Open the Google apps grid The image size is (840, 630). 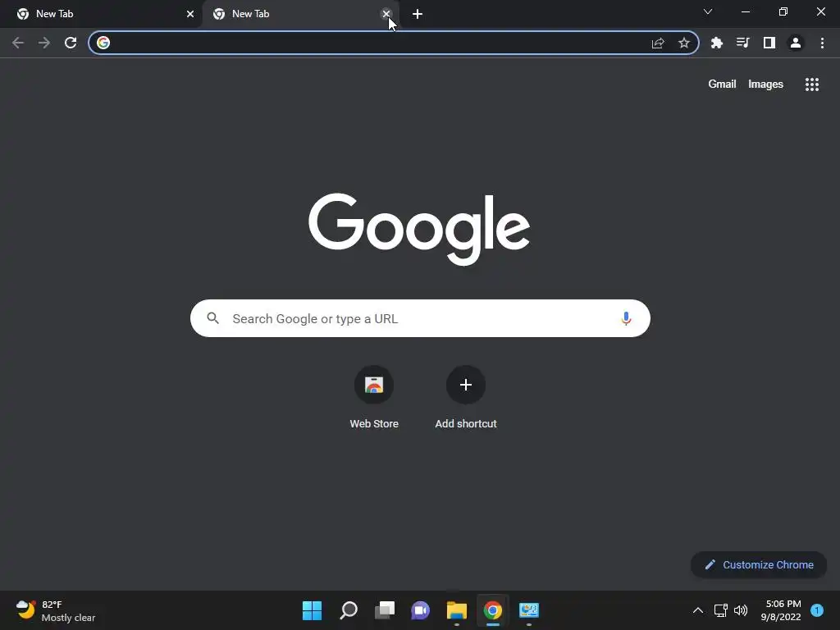(x=812, y=84)
